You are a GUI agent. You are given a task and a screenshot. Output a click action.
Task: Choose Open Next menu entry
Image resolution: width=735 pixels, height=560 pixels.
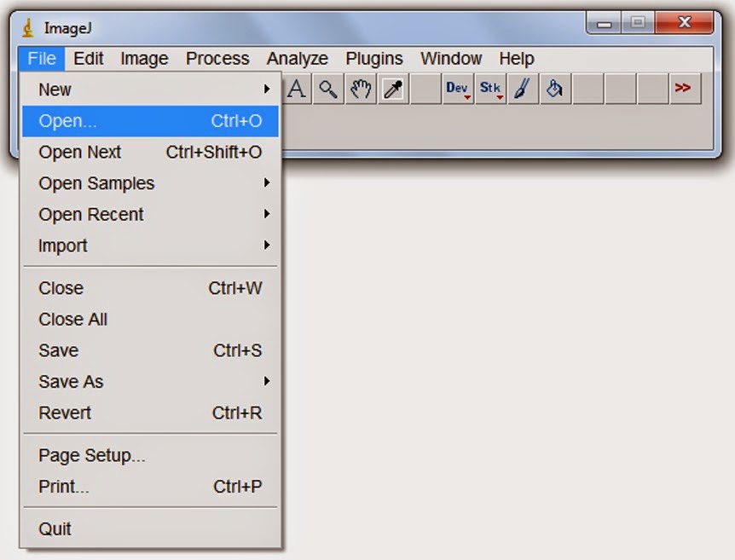coord(150,152)
